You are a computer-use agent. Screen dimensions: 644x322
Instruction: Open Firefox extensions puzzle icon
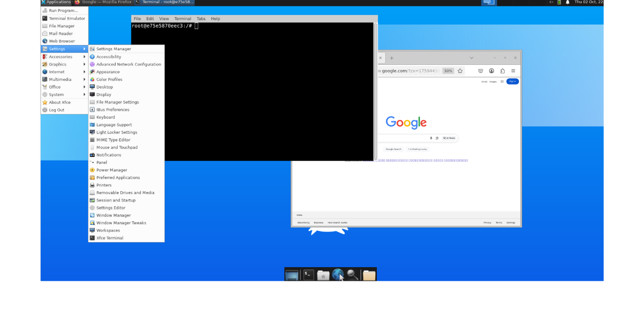coord(502,71)
